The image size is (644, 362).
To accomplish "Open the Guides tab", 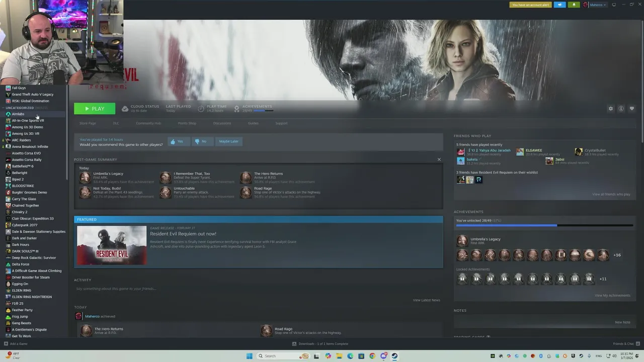I will pos(253,123).
